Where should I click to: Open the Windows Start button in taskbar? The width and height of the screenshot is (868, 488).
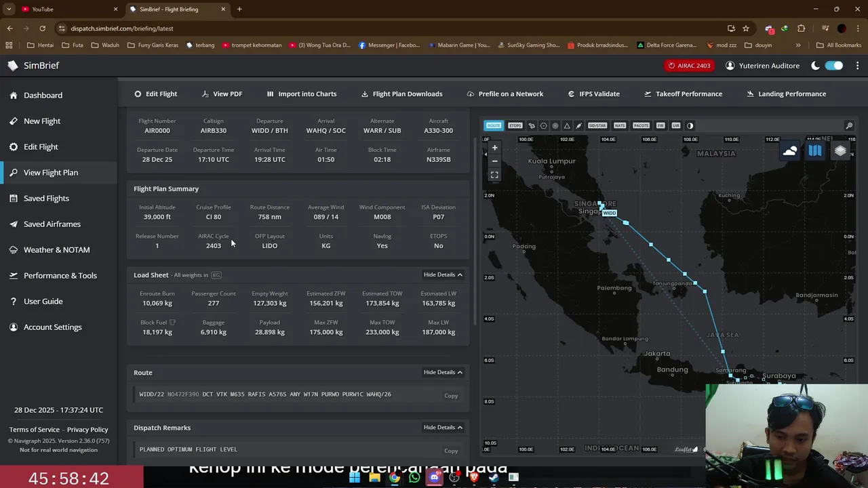(355, 477)
